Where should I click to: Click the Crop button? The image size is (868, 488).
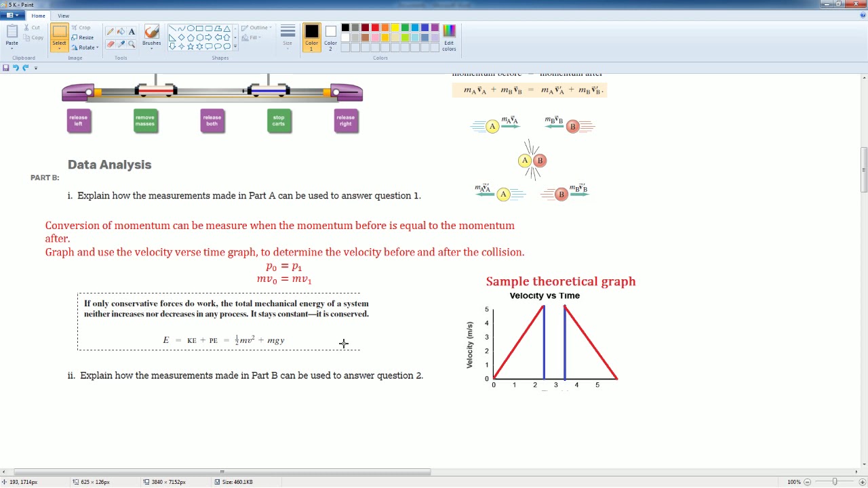[81, 28]
